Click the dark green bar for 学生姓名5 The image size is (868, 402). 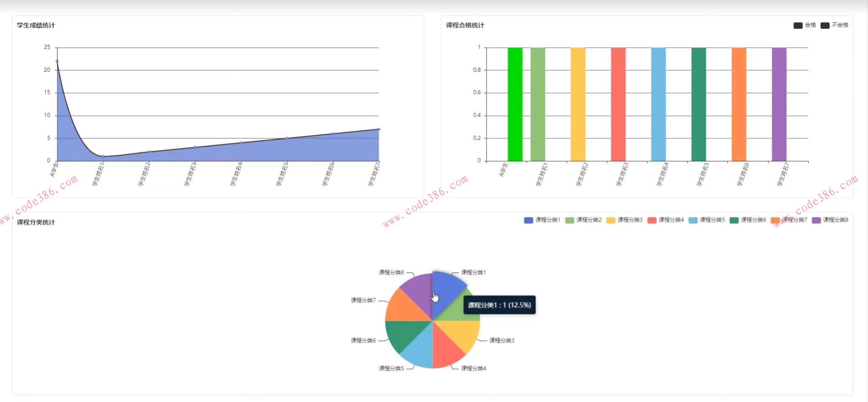pos(699,104)
